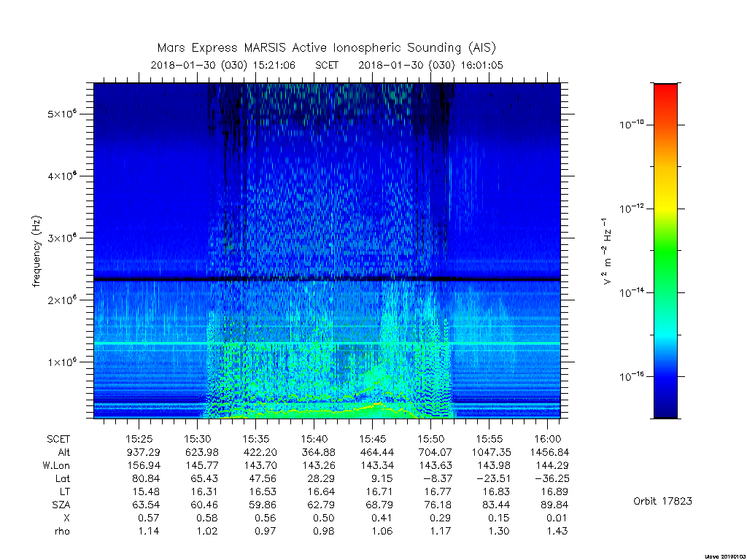Click the 10⁻¹² color bar label

click(x=631, y=209)
